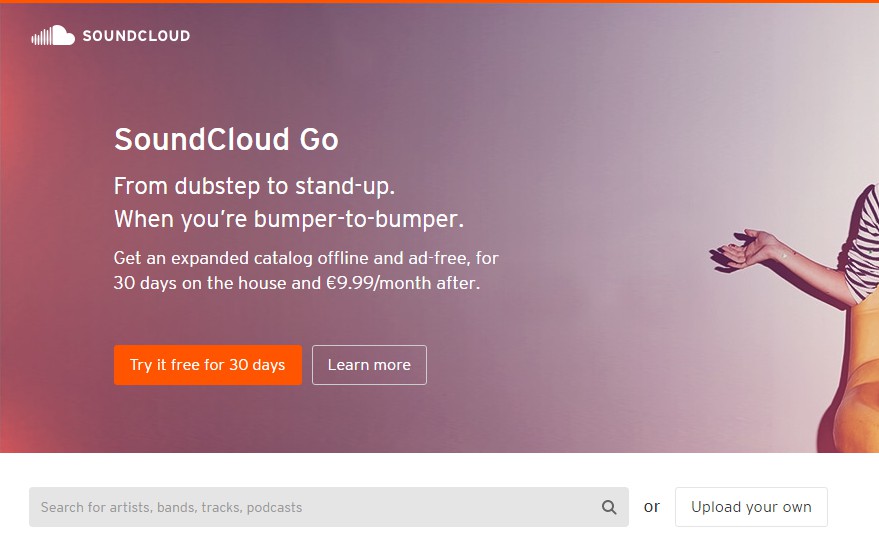879x550 pixels.
Task: Click the SoundCloud cloud logo icon
Action: point(53,35)
